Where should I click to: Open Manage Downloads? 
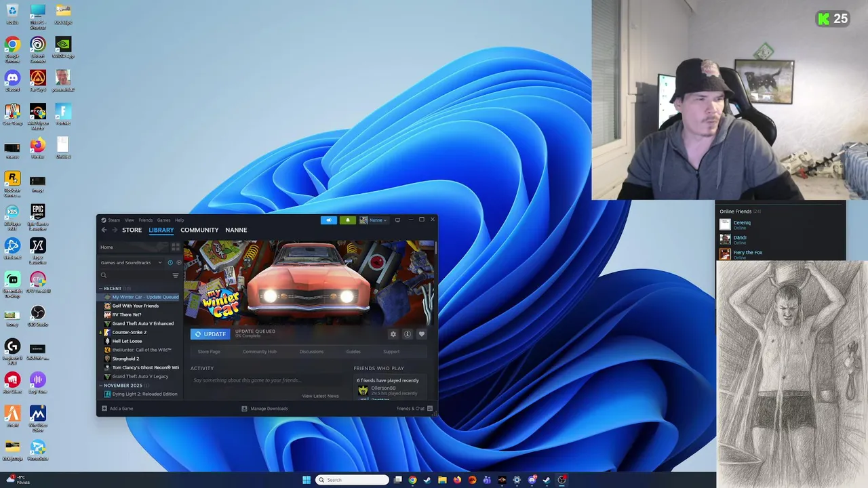264,409
